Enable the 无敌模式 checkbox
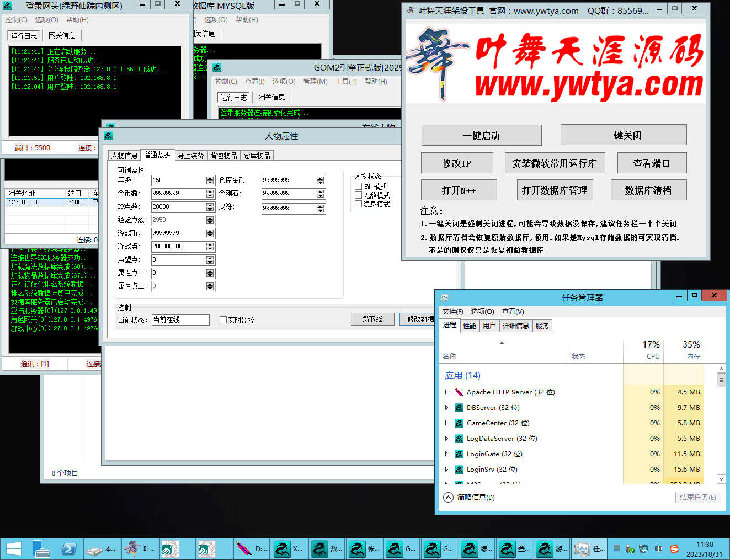 tap(359, 195)
